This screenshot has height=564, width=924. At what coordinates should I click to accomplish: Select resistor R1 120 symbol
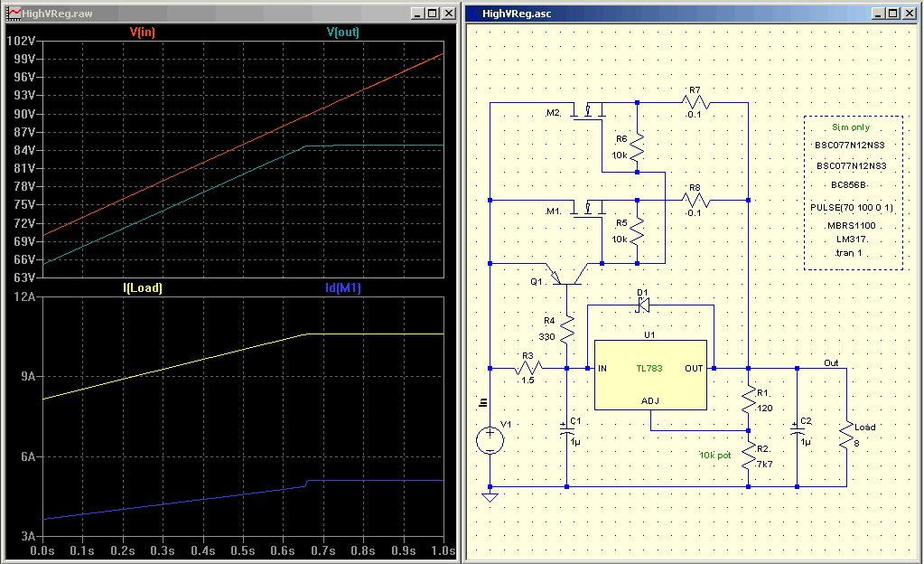pyautogui.click(x=749, y=400)
